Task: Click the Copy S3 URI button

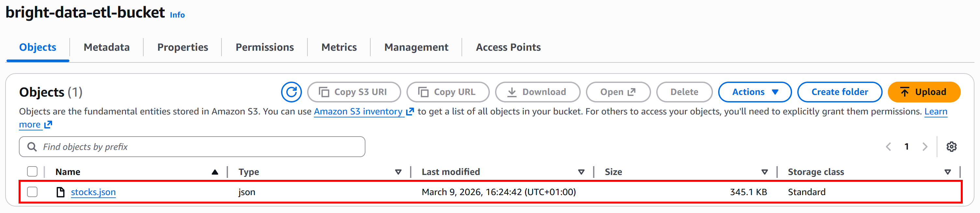Action: point(354,92)
